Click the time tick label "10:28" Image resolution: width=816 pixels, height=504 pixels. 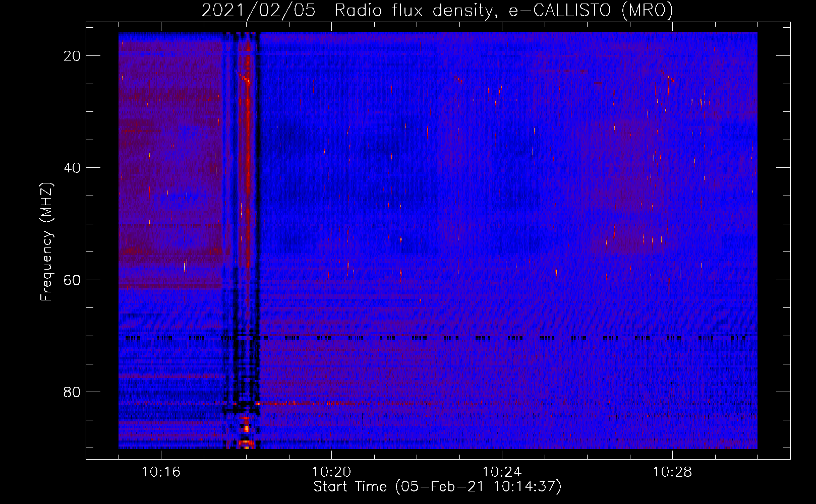(x=672, y=472)
